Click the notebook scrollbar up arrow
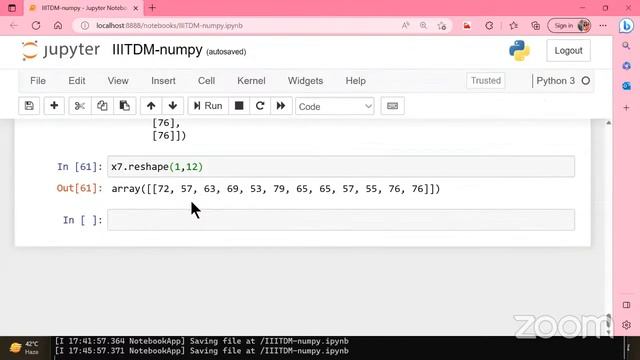The image size is (640, 360). [608, 123]
